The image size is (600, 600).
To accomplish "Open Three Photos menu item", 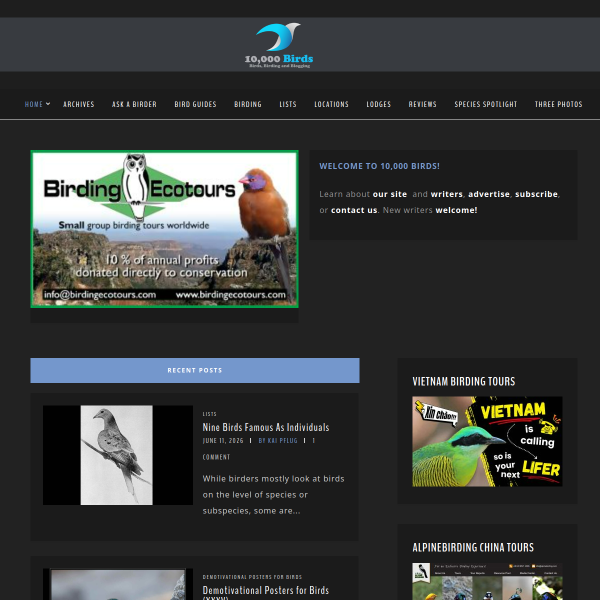I will point(558,104).
